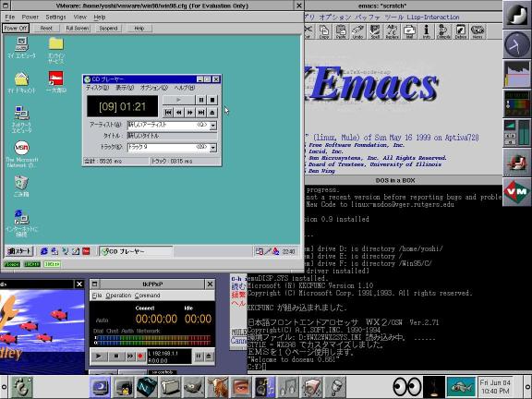Expand the Track dropdown in CD Player
Image resolution: width=532 pixels, height=399 pixels.
pyautogui.click(x=213, y=148)
